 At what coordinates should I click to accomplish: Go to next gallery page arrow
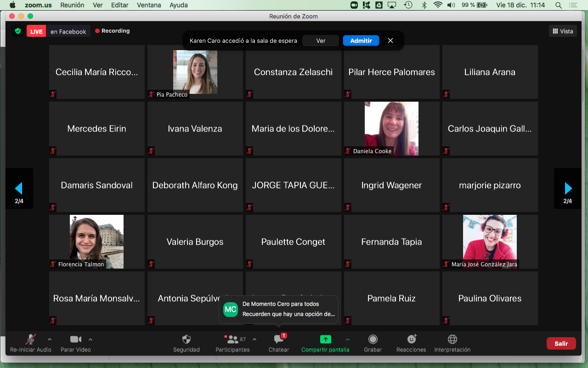[x=568, y=188]
